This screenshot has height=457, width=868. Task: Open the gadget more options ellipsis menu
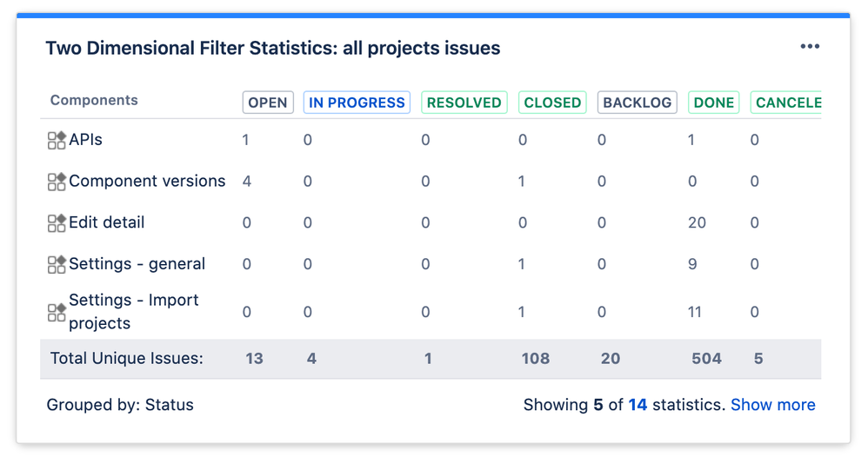click(x=810, y=46)
